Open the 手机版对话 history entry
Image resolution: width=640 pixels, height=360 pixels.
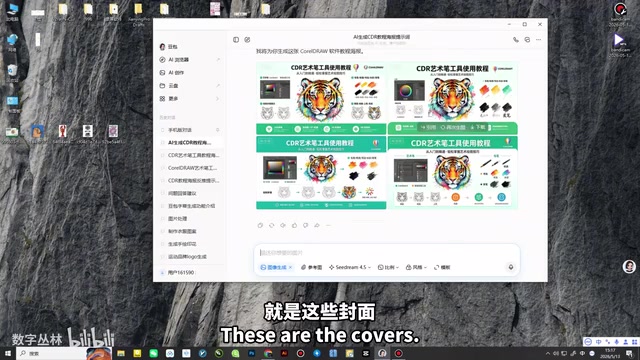coord(190,130)
